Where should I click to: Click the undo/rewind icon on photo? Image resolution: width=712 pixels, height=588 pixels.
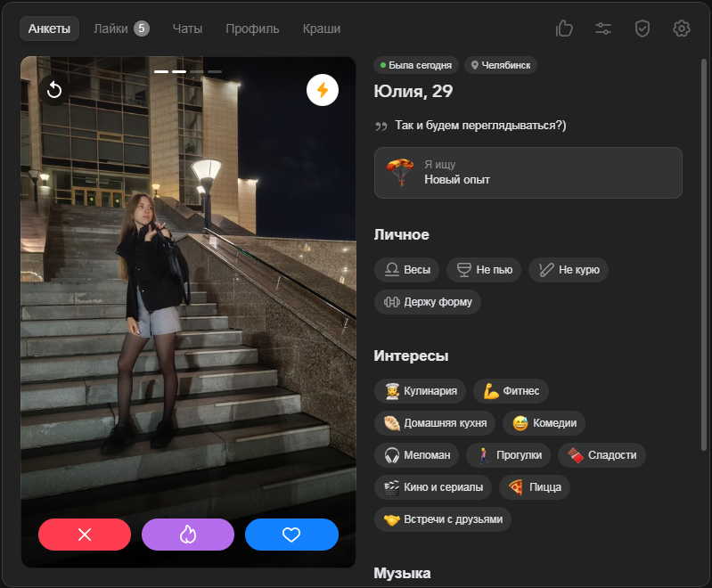point(53,90)
